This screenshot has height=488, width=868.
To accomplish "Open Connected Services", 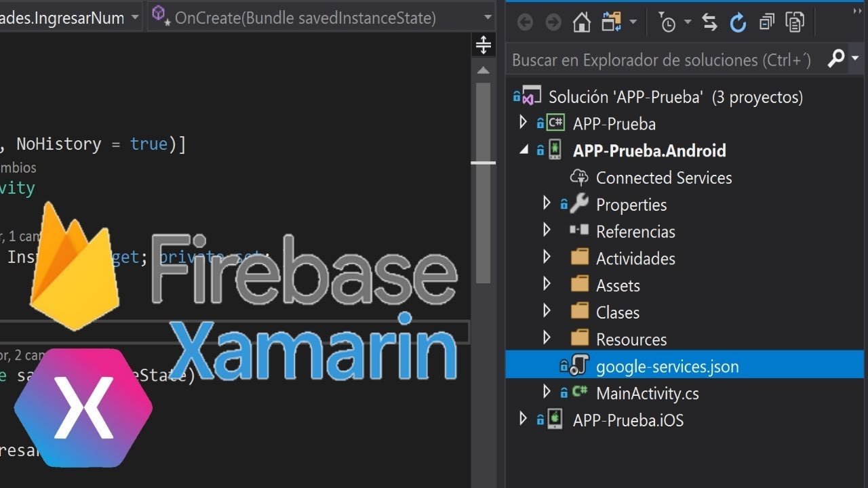I will (x=664, y=178).
